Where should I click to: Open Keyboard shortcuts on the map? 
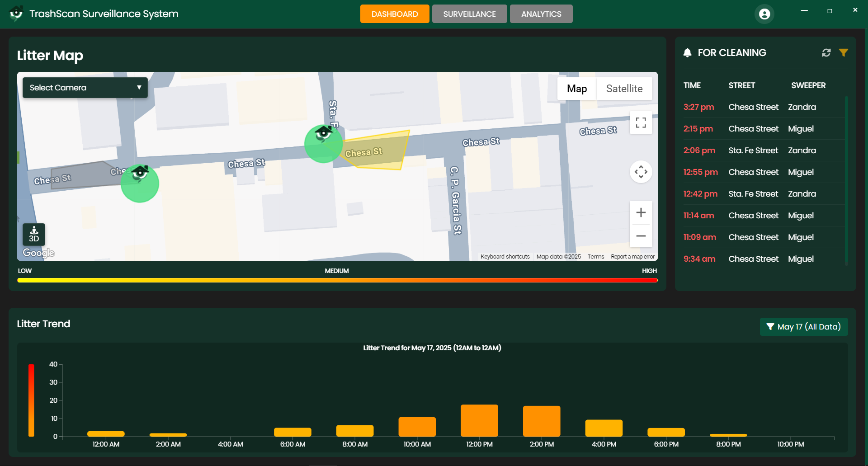pos(505,256)
